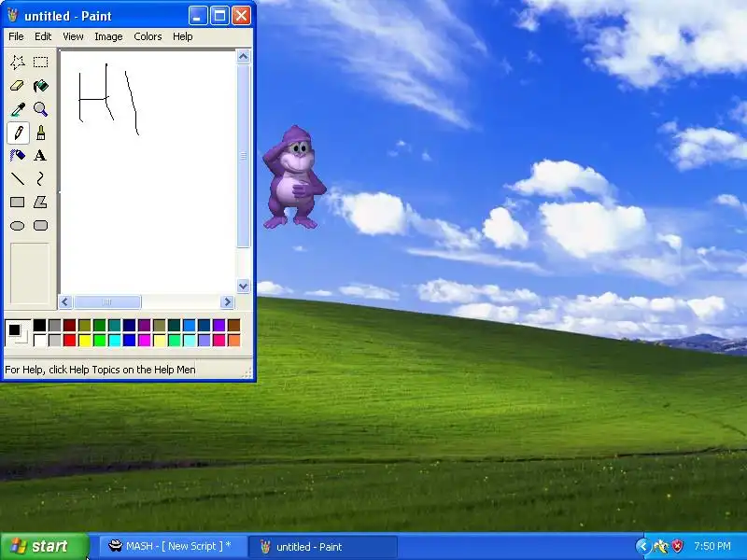This screenshot has height=560, width=747.
Task: Click the untitled - Paint taskbar button
Action: (323, 547)
